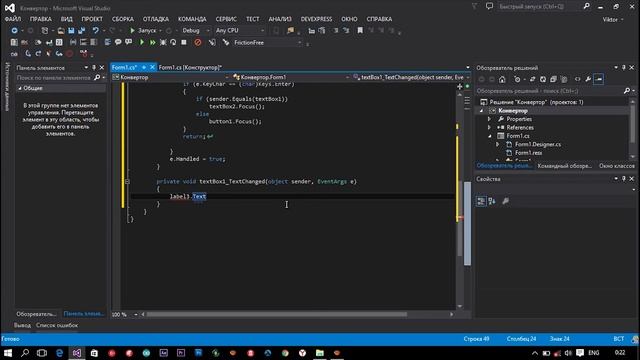Open the Debug configuration dropdown
Viewport: 640px width, 360px height.
196,30
